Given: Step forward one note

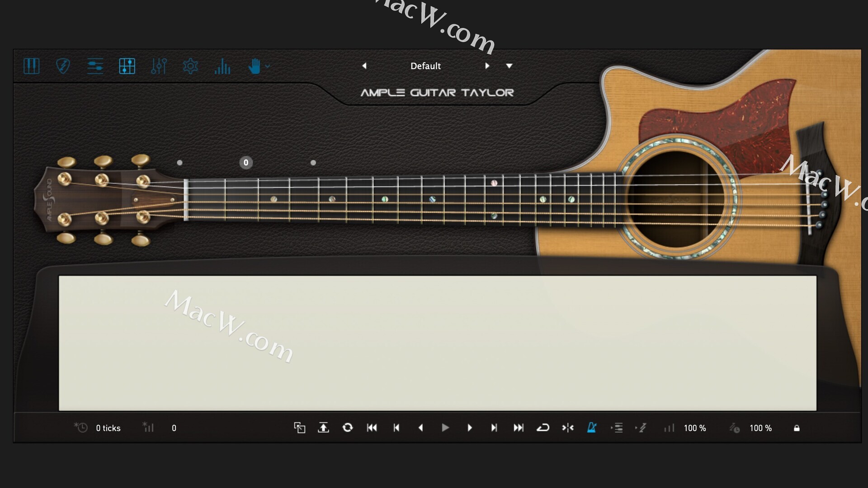Looking at the screenshot, I should 470,427.
